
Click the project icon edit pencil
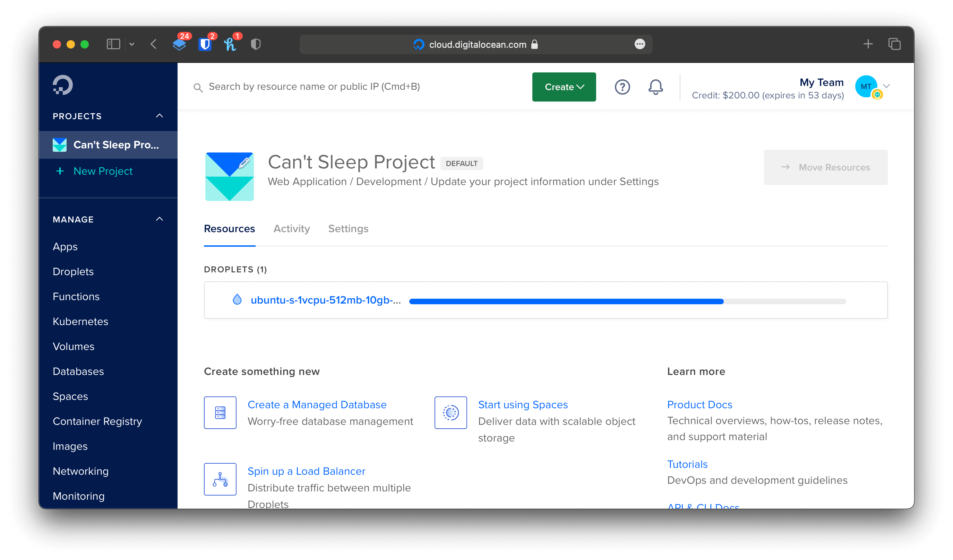[244, 163]
